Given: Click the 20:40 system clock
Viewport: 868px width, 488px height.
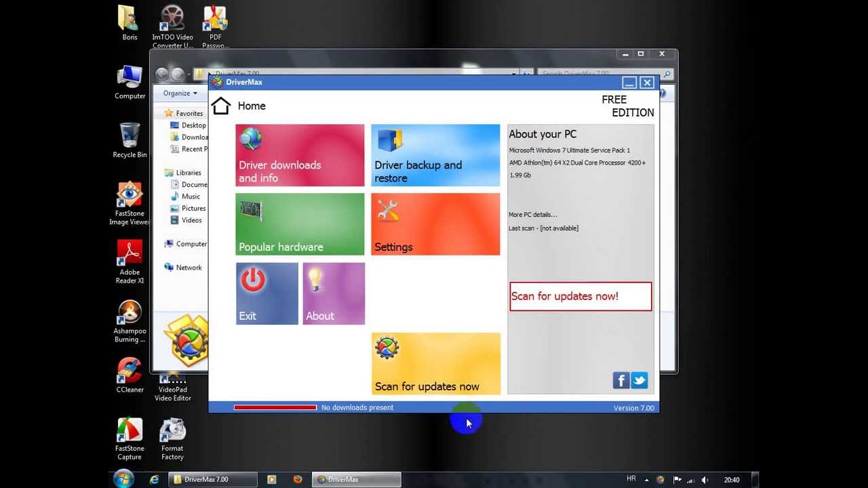Looking at the screenshot, I should click(732, 480).
